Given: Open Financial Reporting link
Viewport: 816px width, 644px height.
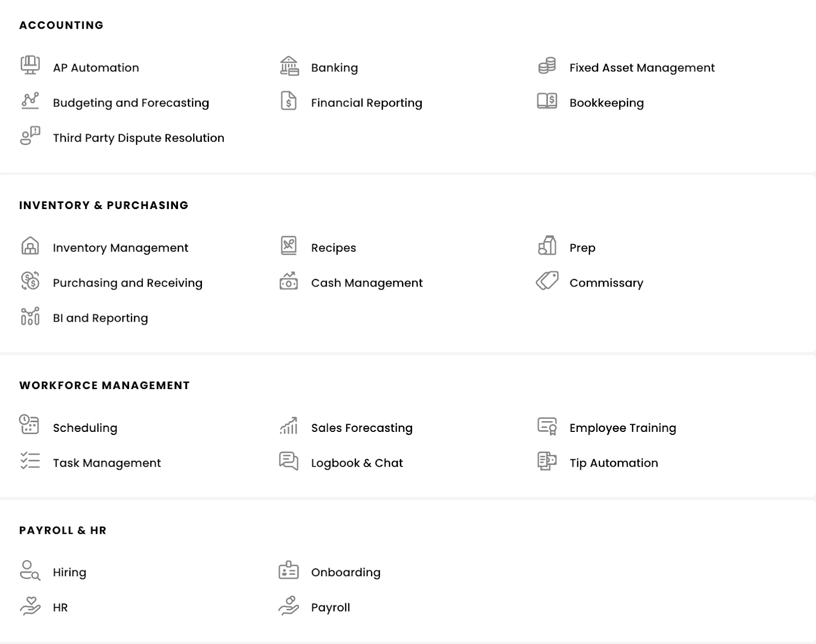Looking at the screenshot, I should point(366,103).
